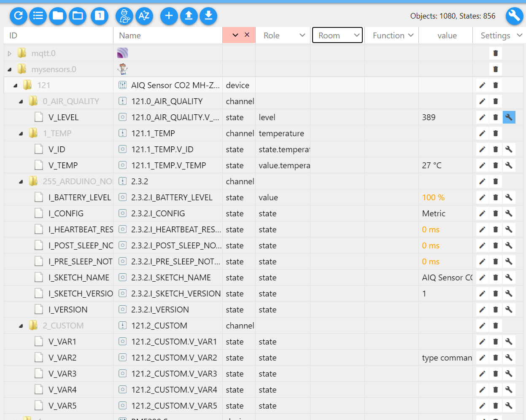
Task: Click the upload arrow button in toolbar
Action: (x=189, y=16)
